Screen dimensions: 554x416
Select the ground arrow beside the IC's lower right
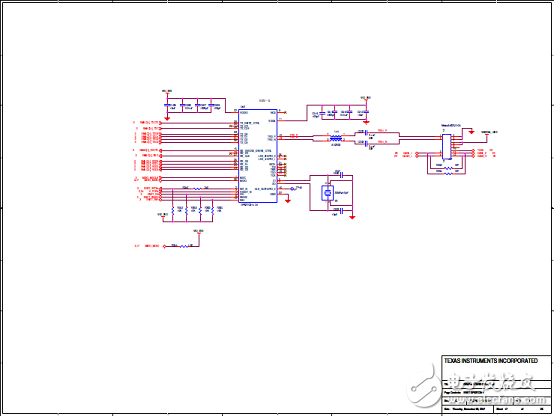(288, 201)
